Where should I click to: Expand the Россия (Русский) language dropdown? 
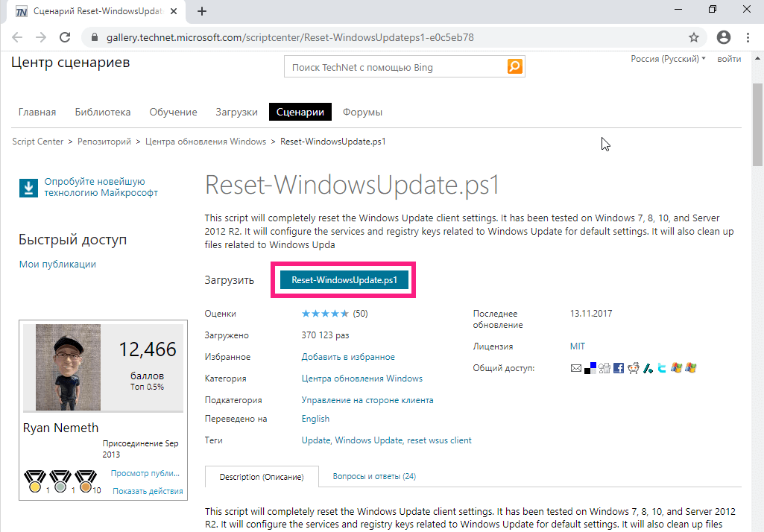(668, 59)
